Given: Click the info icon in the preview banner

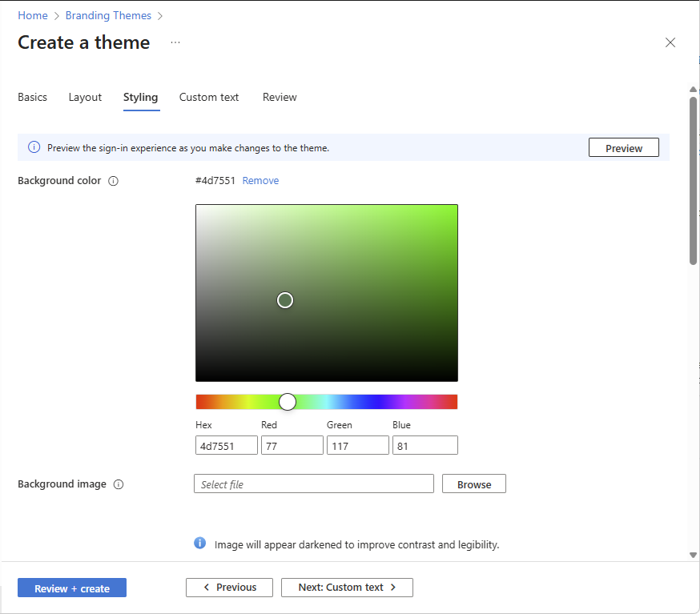Looking at the screenshot, I should point(34,147).
